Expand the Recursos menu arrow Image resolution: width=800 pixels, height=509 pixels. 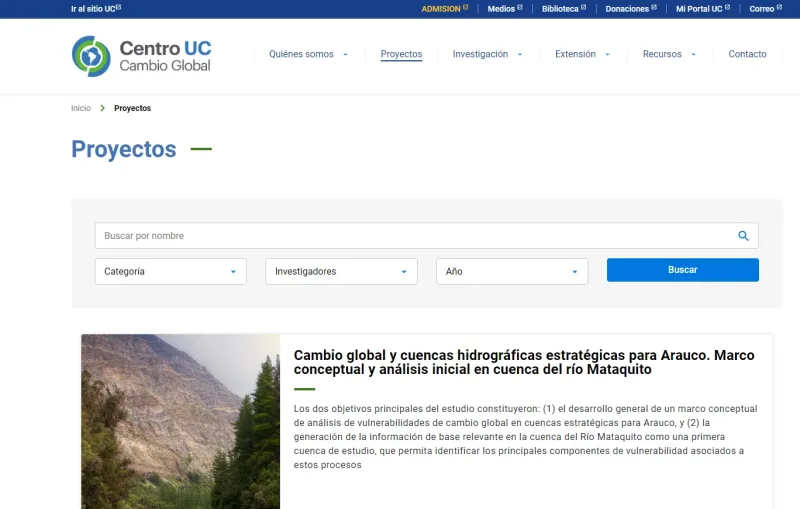[x=693, y=55]
